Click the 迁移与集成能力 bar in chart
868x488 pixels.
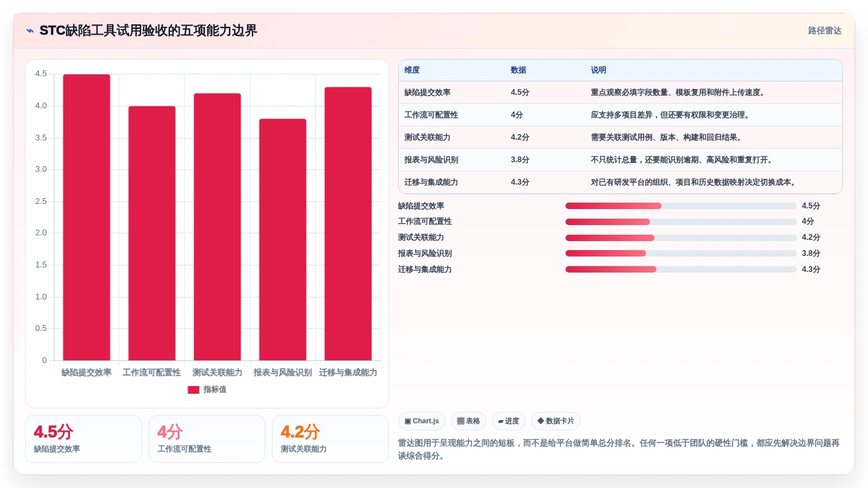[348, 224]
